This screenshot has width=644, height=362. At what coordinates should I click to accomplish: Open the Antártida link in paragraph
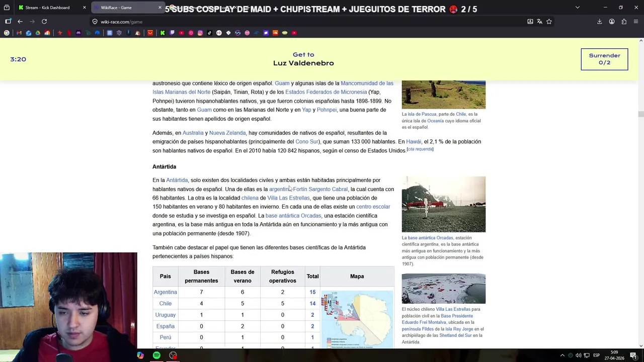pos(177,180)
